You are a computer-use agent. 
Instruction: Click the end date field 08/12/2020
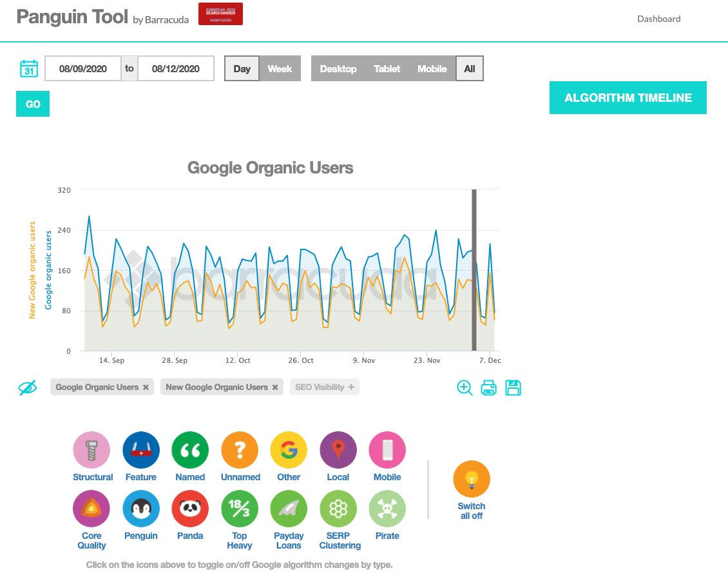[176, 69]
